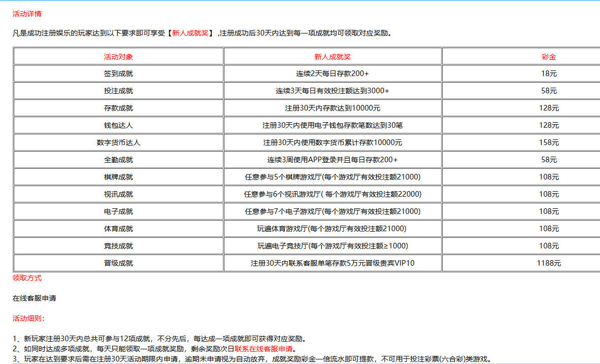The image size is (600, 364).
Task: Click the 1188元 bonus cell
Action: pyautogui.click(x=548, y=263)
